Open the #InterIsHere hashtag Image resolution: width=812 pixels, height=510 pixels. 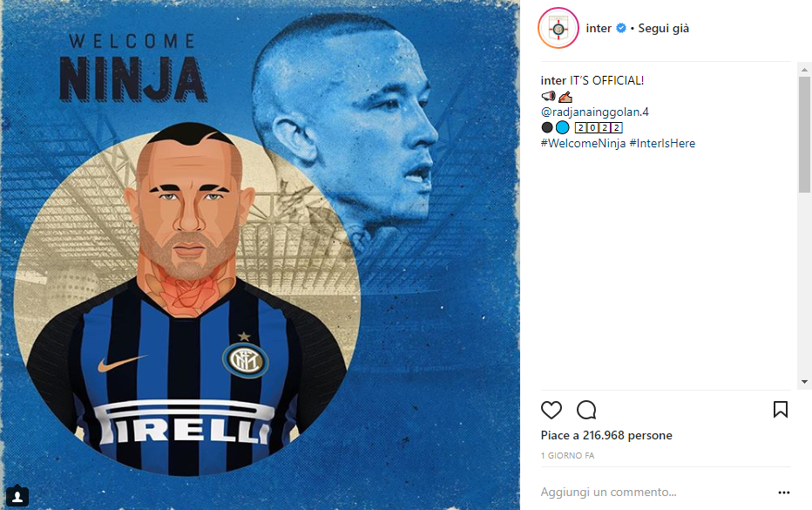pos(662,144)
